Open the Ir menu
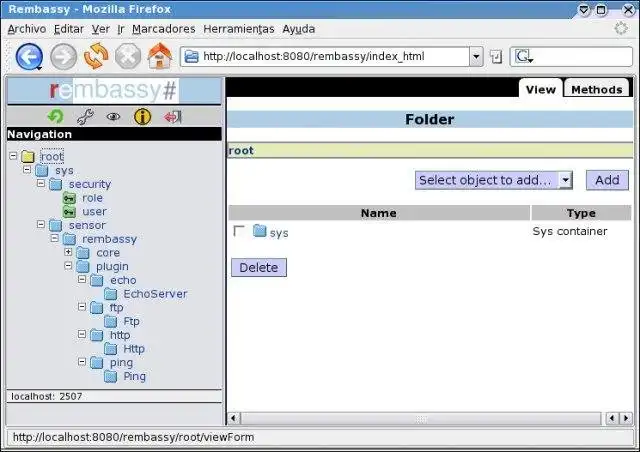The width and height of the screenshot is (640, 452). [x=121, y=29]
